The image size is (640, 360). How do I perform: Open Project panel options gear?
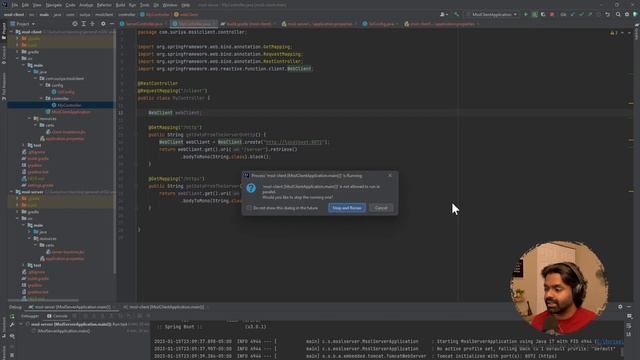click(103, 24)
